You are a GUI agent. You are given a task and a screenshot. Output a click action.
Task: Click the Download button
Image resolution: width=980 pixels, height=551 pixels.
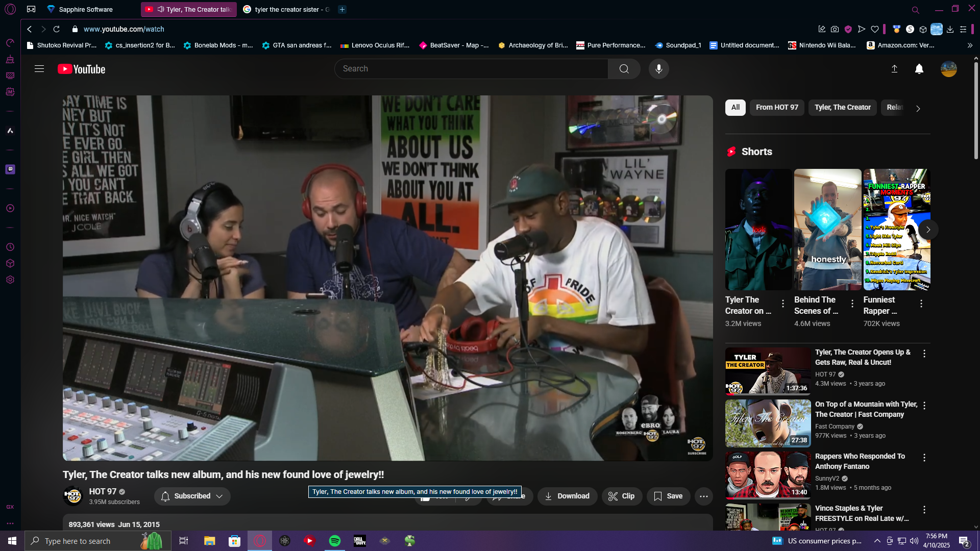point(567,496)
